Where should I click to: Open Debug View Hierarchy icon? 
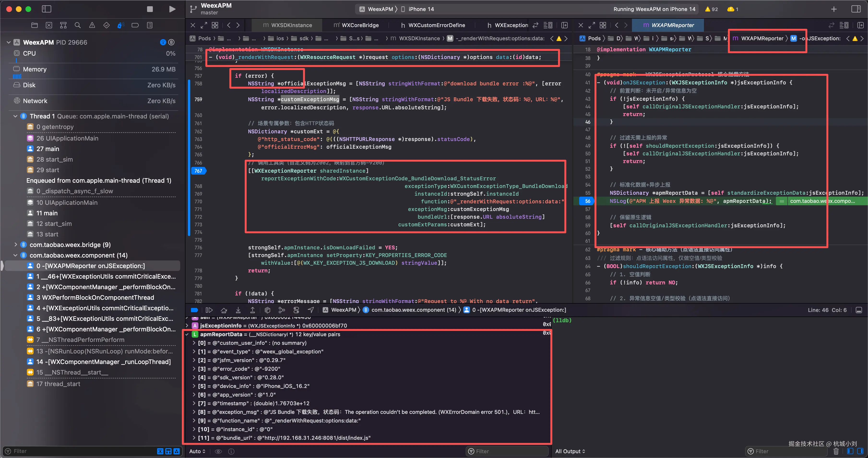pyautogui.click(x=268, y=310)
